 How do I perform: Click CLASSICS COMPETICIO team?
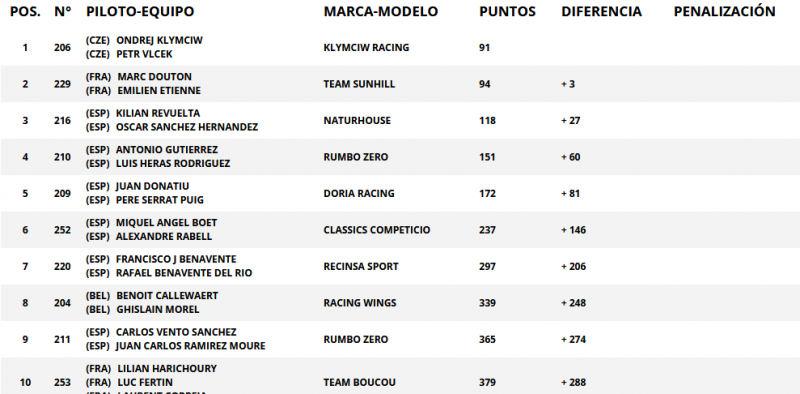pos(377,230)
